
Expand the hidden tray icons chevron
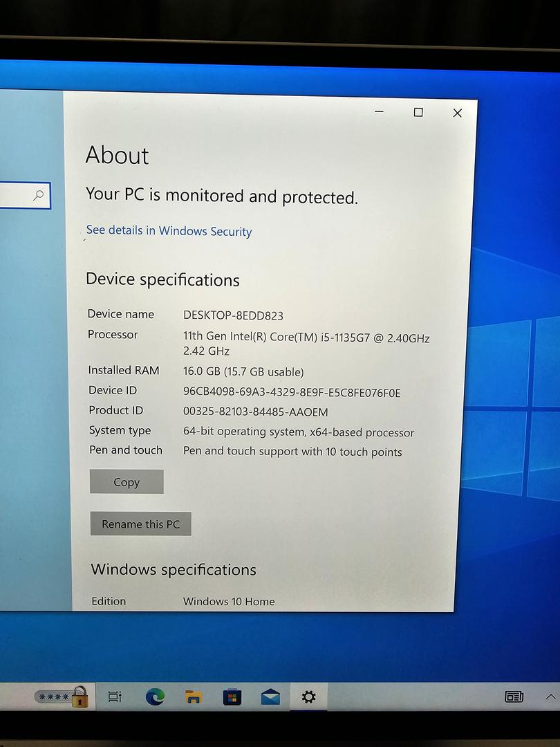[x=550, y=697]
